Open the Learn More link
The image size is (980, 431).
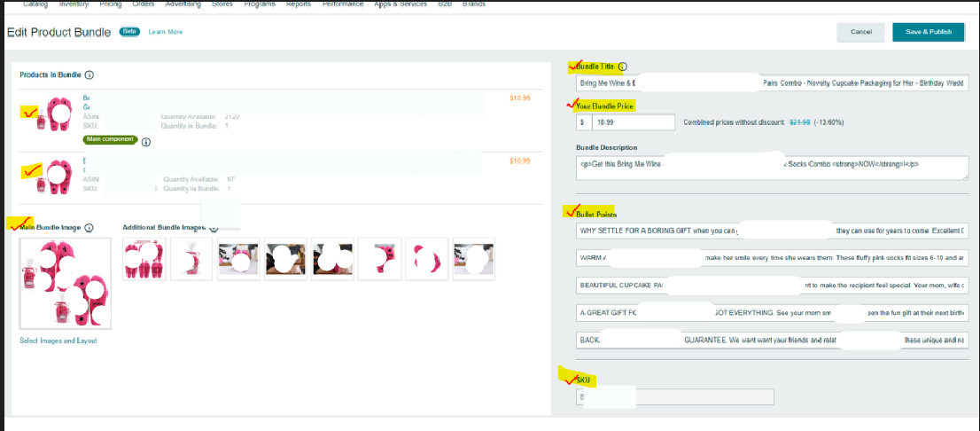[x=166, y=32]
